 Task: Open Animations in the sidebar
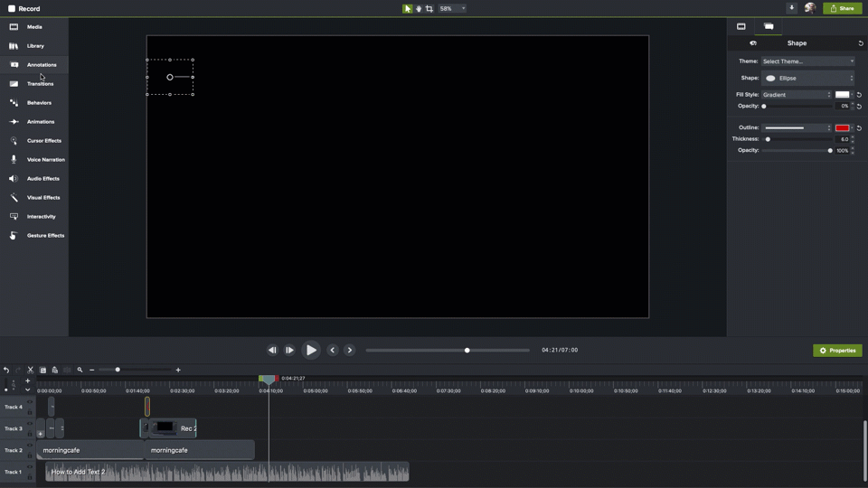[x=33, y=122]
